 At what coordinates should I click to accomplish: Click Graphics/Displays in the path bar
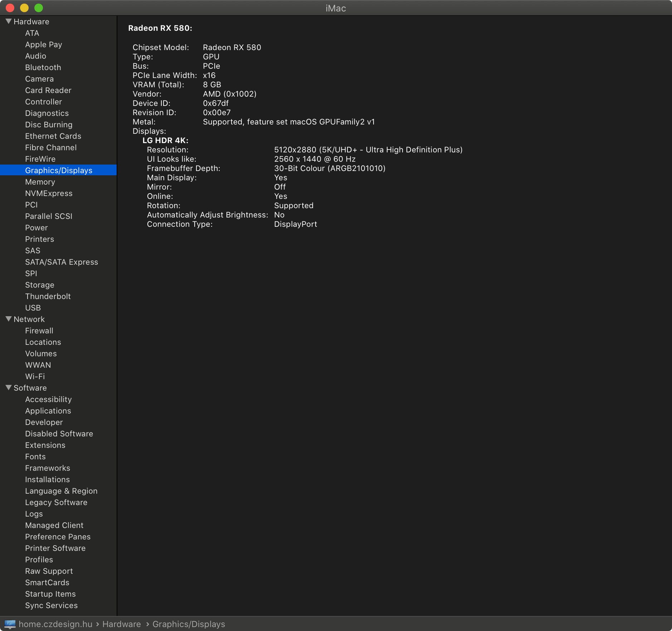point(189,624)
